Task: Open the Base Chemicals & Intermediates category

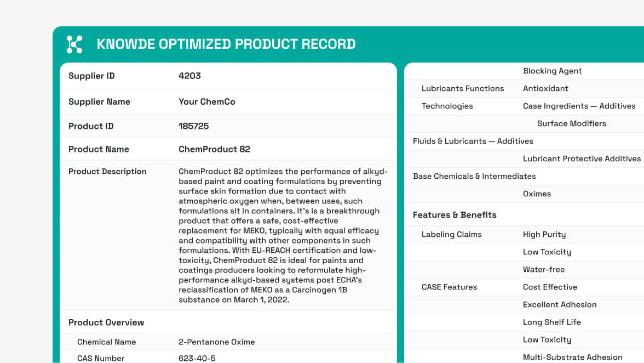Action: [474, 176]
